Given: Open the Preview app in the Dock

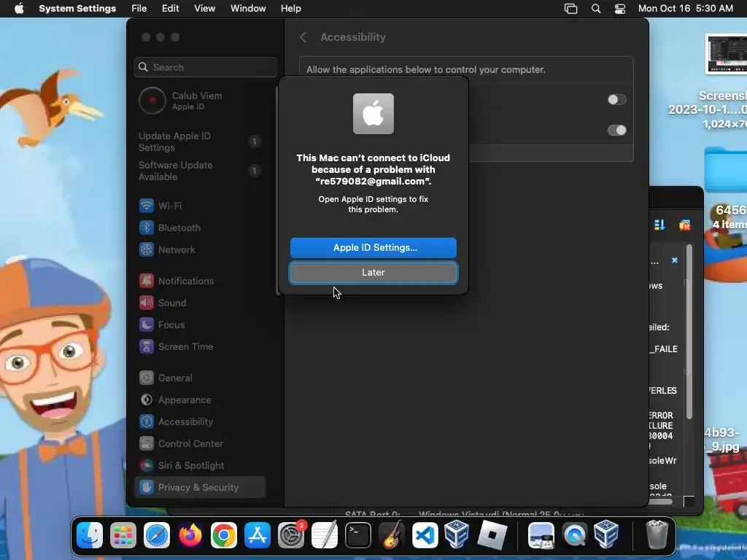Looking at the screenshot, I should [541, 534].
